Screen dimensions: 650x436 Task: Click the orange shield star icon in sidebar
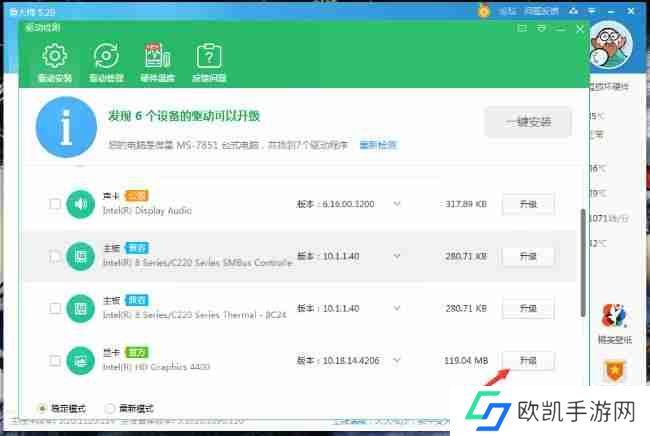[614, 371]
